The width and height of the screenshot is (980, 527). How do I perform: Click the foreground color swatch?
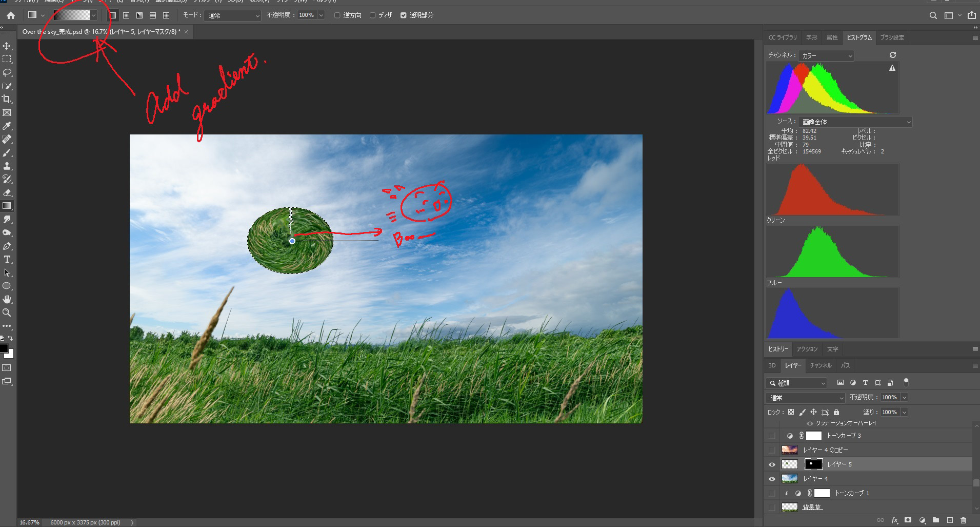pos(4,349)
